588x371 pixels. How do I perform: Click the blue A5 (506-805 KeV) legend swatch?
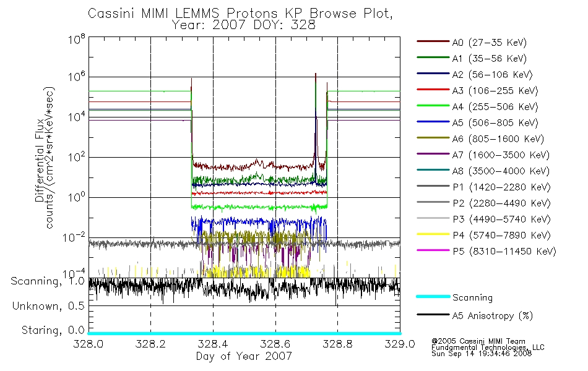433,122
